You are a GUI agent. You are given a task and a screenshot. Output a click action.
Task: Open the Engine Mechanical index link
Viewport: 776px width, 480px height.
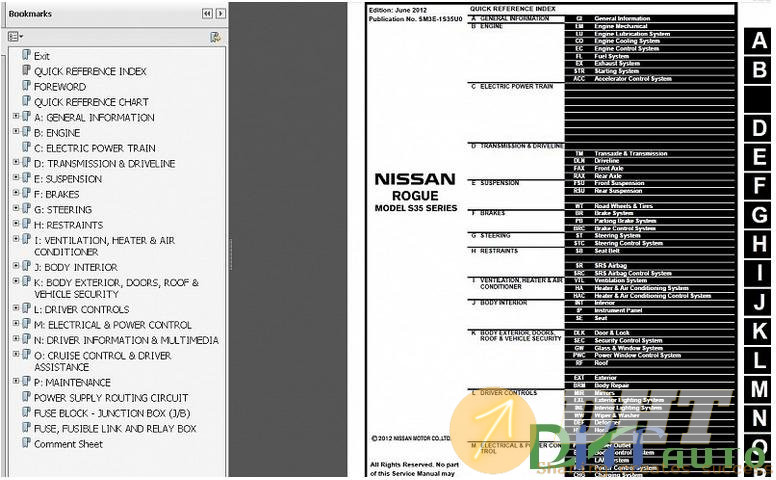tap(621, 26)
